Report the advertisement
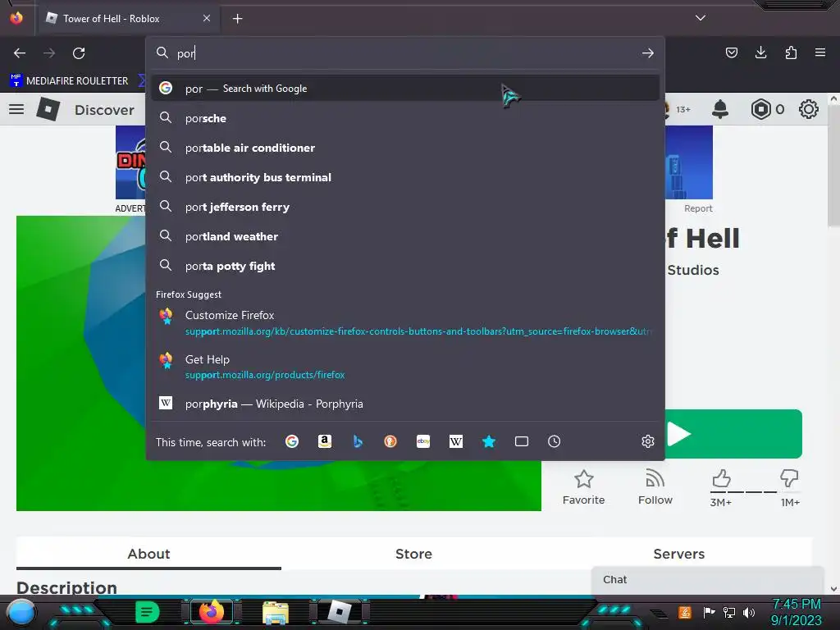Screen dimensions: 840x630 click(698, 208)
